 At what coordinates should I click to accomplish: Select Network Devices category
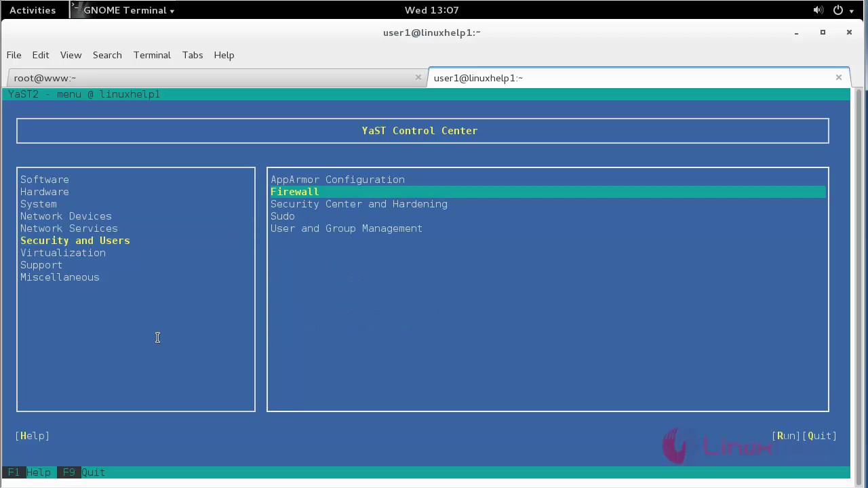(66, 216)
